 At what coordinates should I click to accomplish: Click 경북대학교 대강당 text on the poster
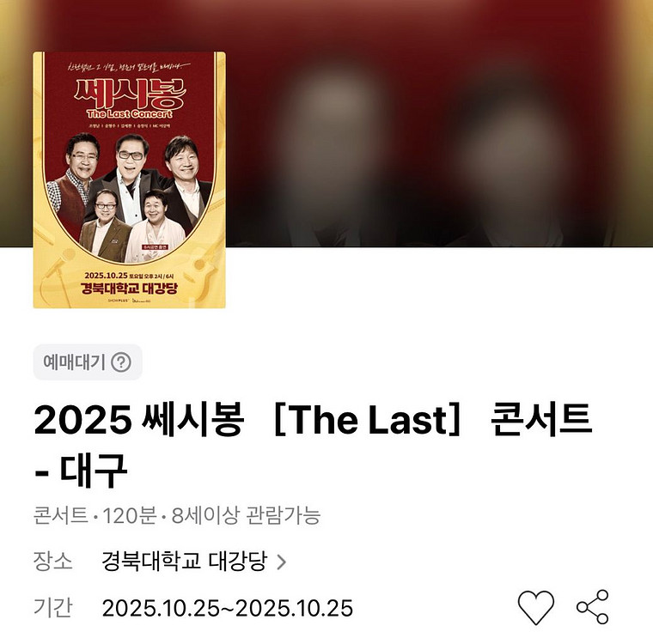[x=130, y=288]
